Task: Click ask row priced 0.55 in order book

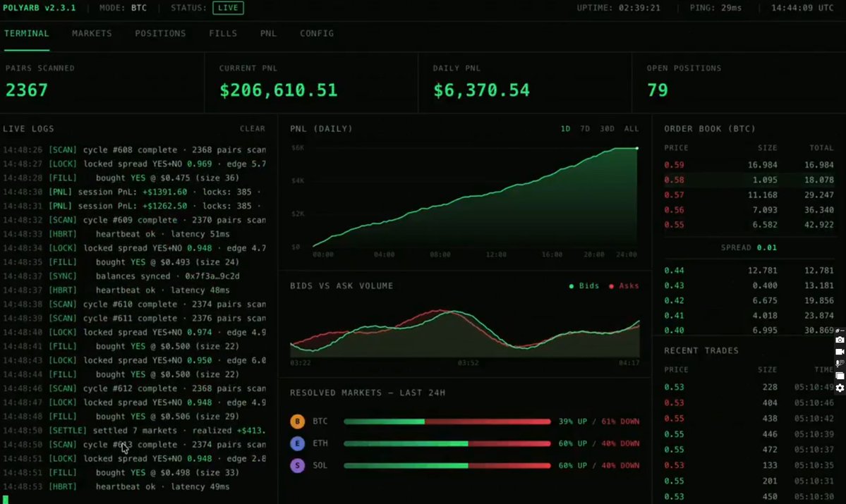Action: point(749,225)
